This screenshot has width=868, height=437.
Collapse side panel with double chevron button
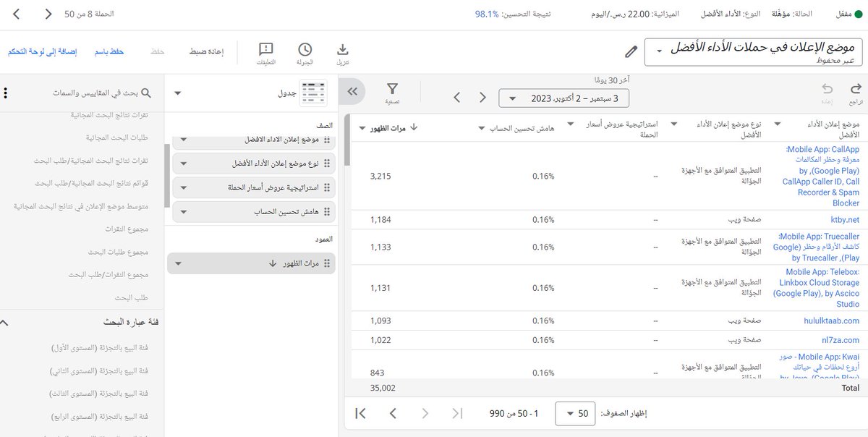[352, 92]
